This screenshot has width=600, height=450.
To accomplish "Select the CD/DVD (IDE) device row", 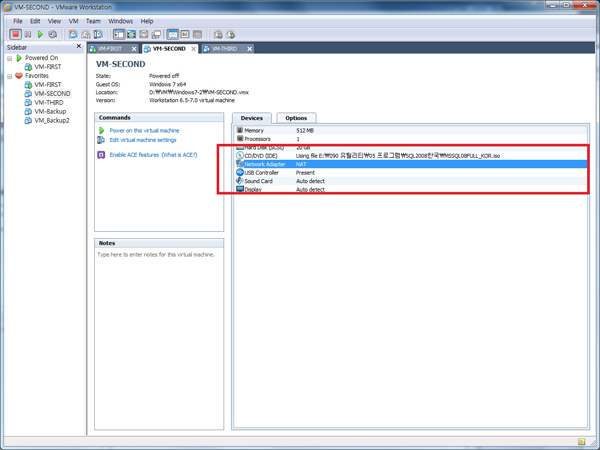I will click(x=411, y=156).
